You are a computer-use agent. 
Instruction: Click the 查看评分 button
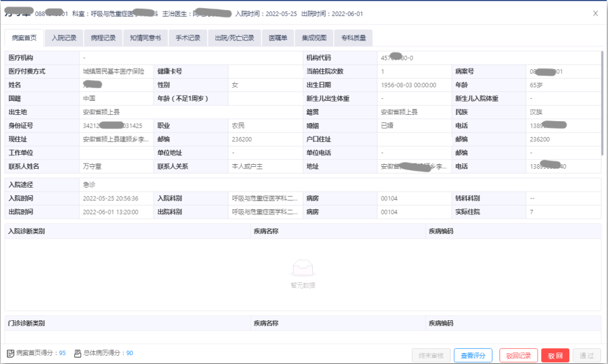click(x=473, y=356)
